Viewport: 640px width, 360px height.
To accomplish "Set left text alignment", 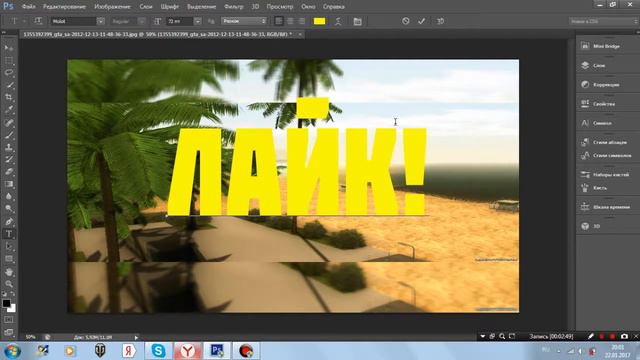I will 279,21.
